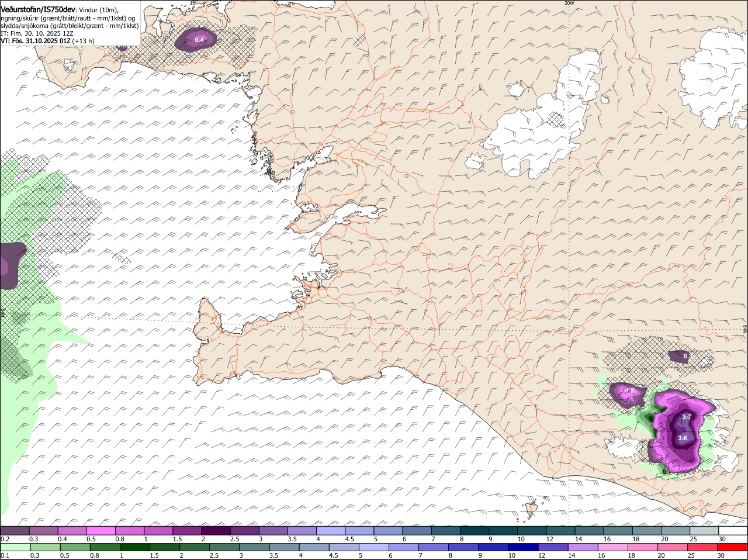Pick the pale green 0.1 swatch in the lower legend
This screenshot has width=748, height=560.
coord(15,547)
